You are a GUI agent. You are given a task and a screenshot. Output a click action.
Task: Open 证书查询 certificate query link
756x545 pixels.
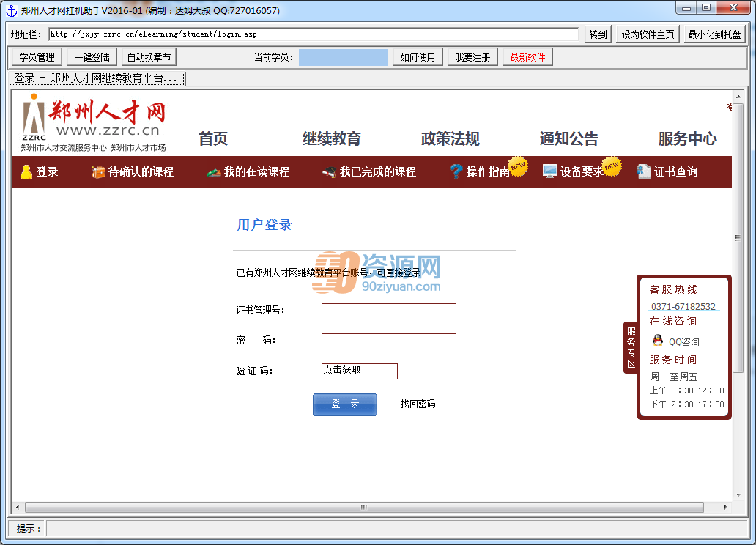coord(676,171)
